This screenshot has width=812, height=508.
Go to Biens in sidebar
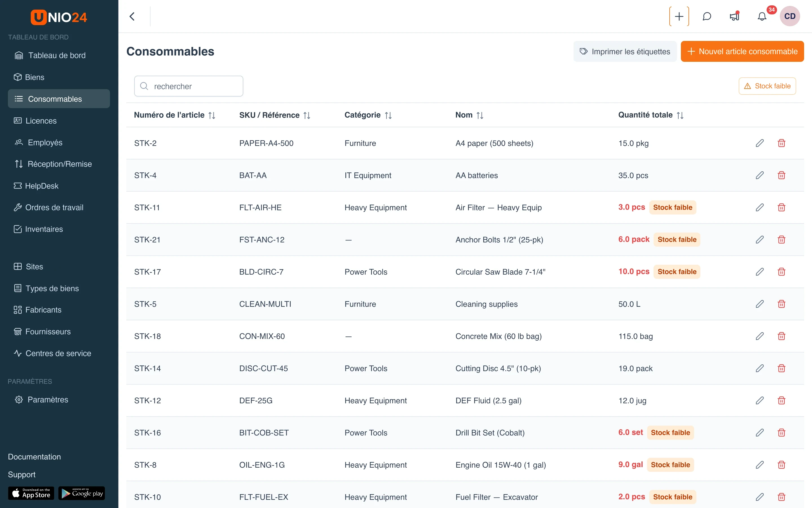coord(59,77)
